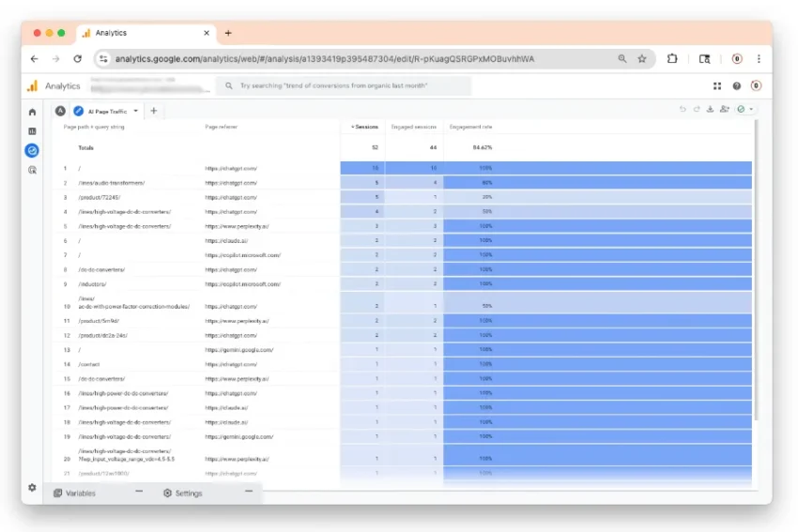Click the Totals row label
Viewport: 798px width, 532px height.
(85, 148)
